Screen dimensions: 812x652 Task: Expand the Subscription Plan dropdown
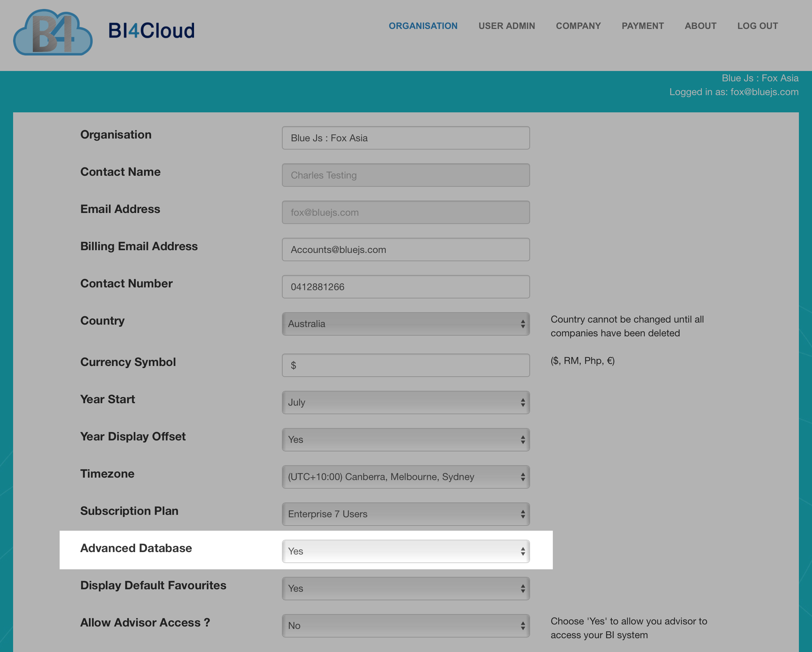click(x=406, y=514)
